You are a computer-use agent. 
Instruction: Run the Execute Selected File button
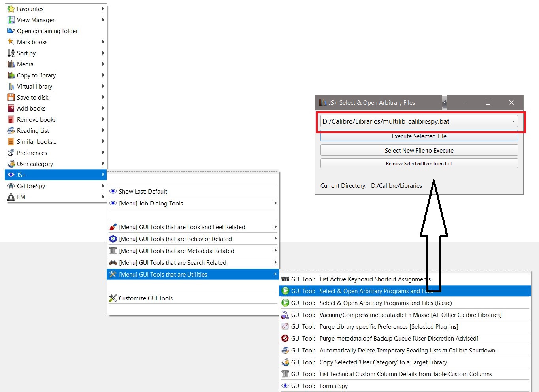tap(419, 136)
